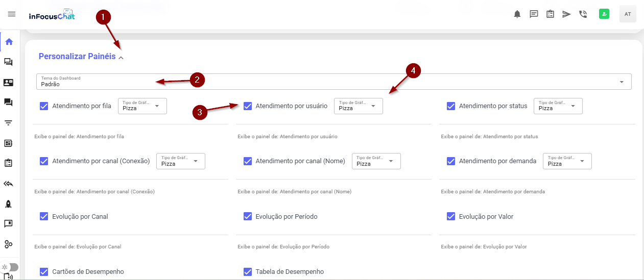
Task: Click the AT user avatar button
Action: coord(628,14)
